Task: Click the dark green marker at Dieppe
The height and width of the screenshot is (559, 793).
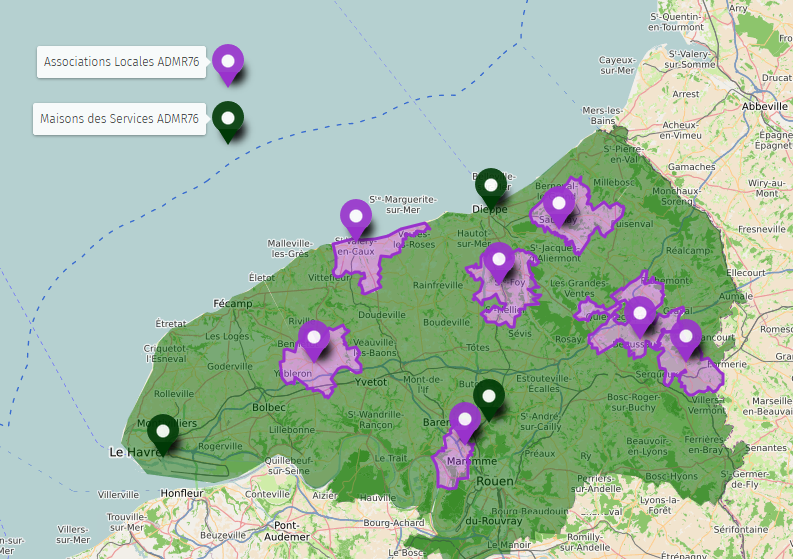Action: pyautogui.click(x=490, y=186)
